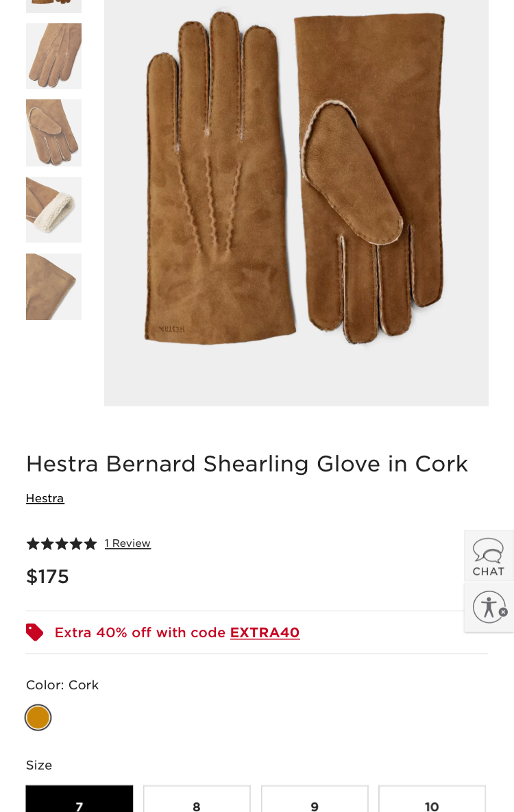View thumbnail showing glove fingers close-up
This screenshot has width=514, height=812.
click(53, 56)
